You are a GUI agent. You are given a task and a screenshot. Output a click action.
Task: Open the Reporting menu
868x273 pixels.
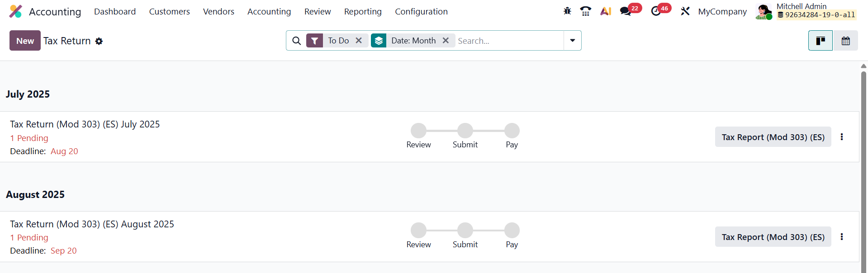(363, 11)
